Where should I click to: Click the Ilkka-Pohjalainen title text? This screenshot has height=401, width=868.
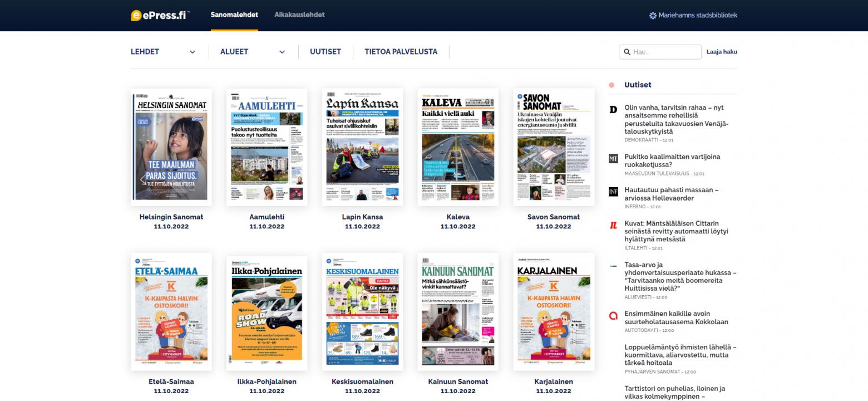tap(267, 382)
